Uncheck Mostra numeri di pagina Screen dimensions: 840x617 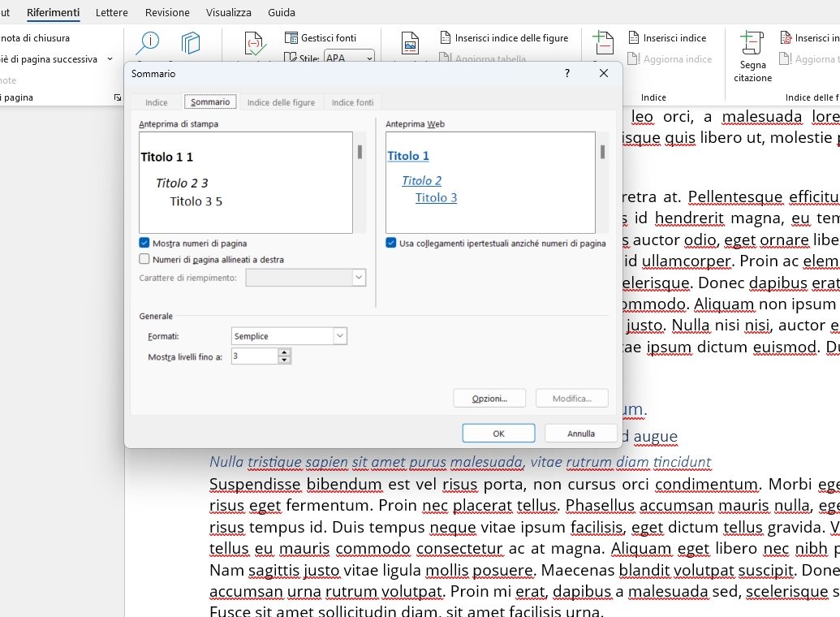point(144,243)
